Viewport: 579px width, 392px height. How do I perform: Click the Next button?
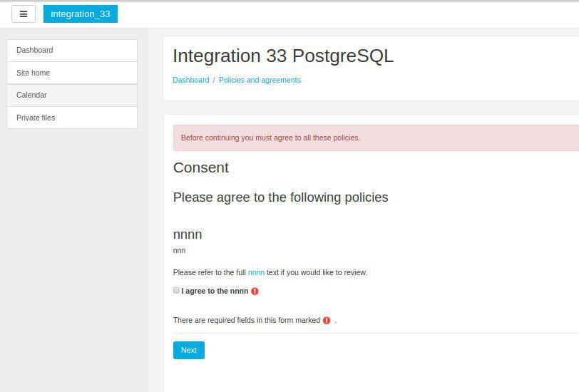tap(189, 350)
